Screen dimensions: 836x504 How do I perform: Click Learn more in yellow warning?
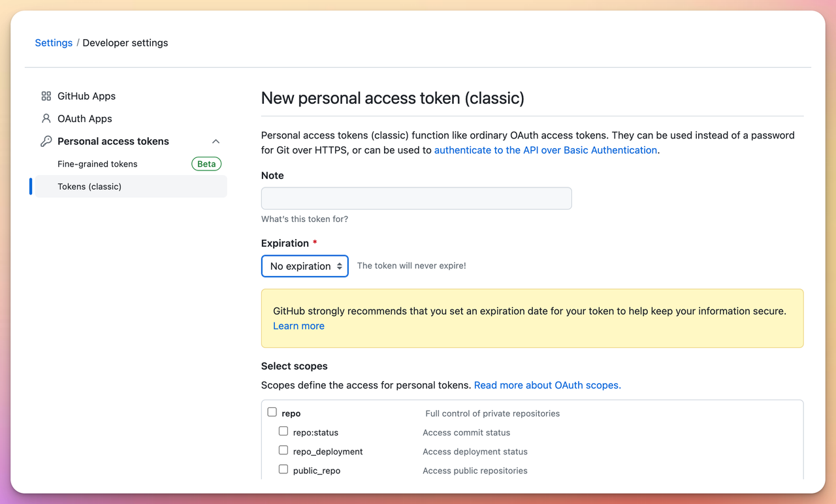[x=298, y=326]
